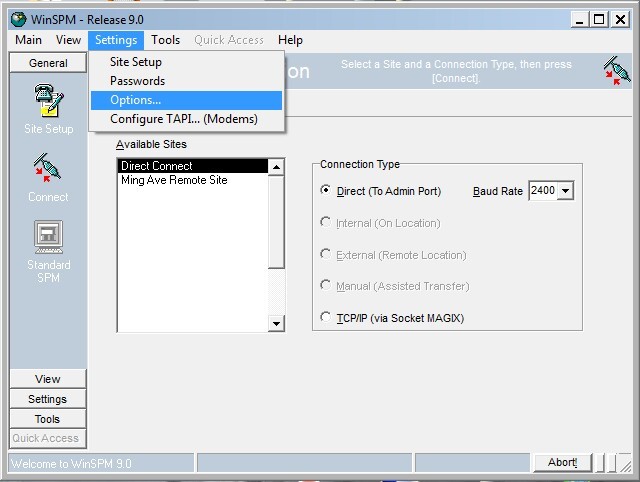Open Site Setup icon in sidebar
The height and width of the screenshot is (482, 640).
pos(49,100)
